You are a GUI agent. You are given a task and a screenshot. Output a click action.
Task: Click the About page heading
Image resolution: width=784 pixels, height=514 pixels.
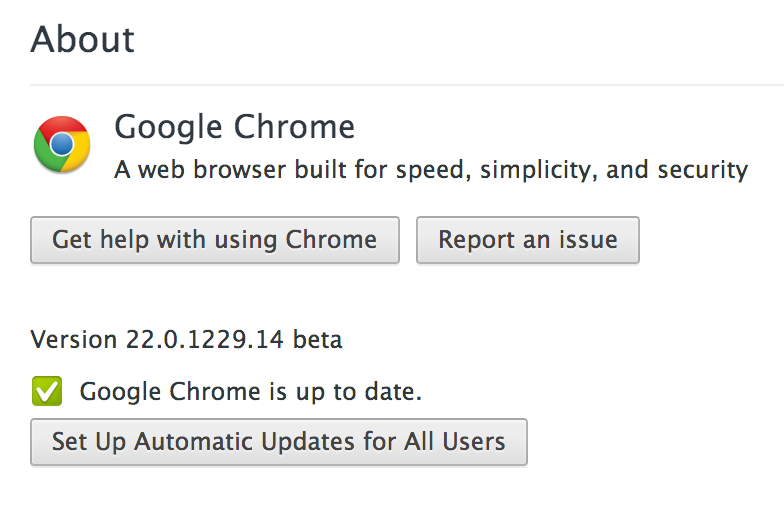tap(82, 40)
